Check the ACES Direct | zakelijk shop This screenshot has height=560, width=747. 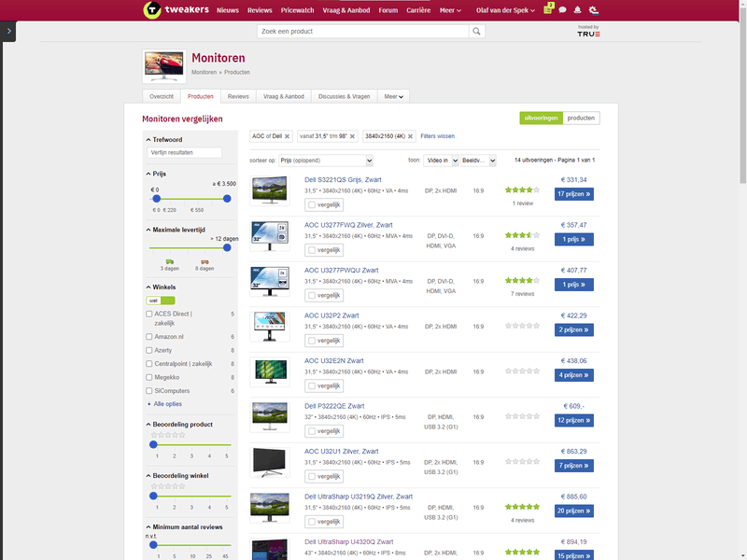[149, 315]
